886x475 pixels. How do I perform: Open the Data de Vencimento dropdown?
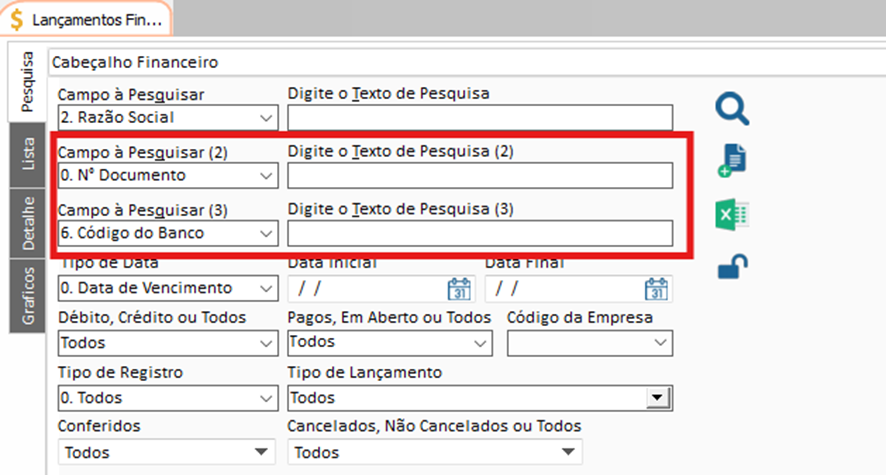(x=266, y=288)
